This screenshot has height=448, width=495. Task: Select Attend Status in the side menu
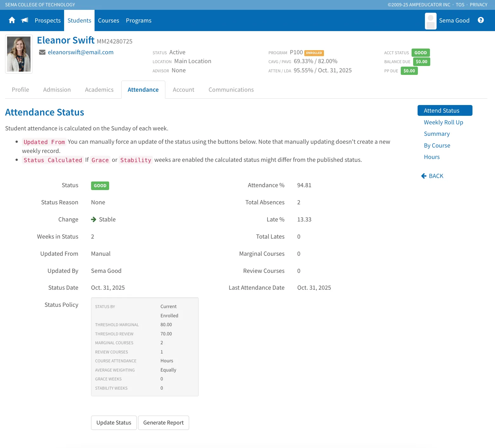pos(445,110)
